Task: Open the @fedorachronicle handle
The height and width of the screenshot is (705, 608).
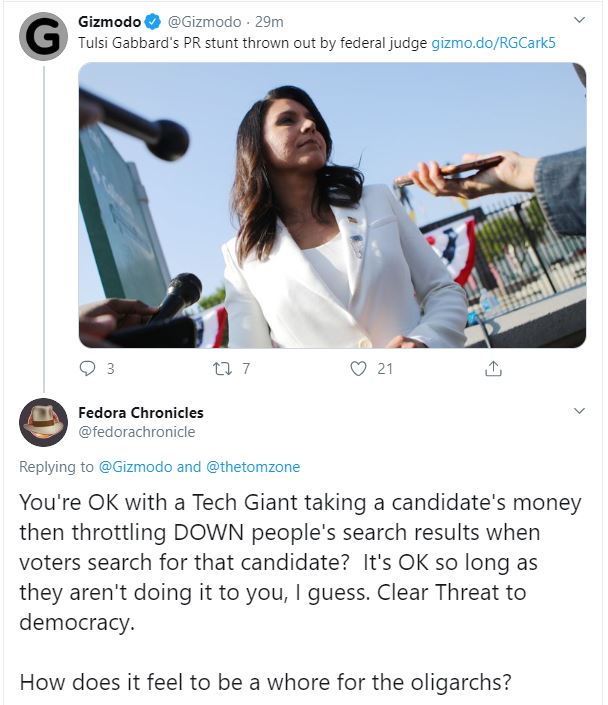Action: (136, 431)
